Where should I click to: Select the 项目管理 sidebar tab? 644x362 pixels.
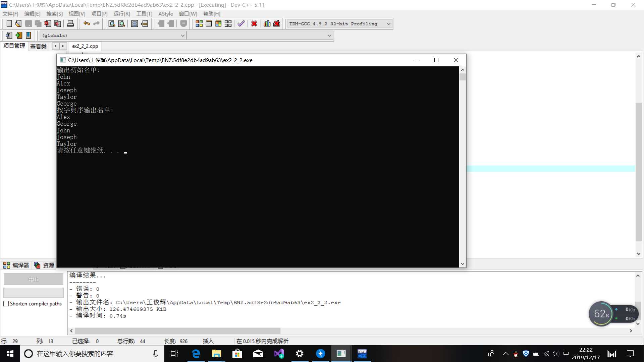14,46
